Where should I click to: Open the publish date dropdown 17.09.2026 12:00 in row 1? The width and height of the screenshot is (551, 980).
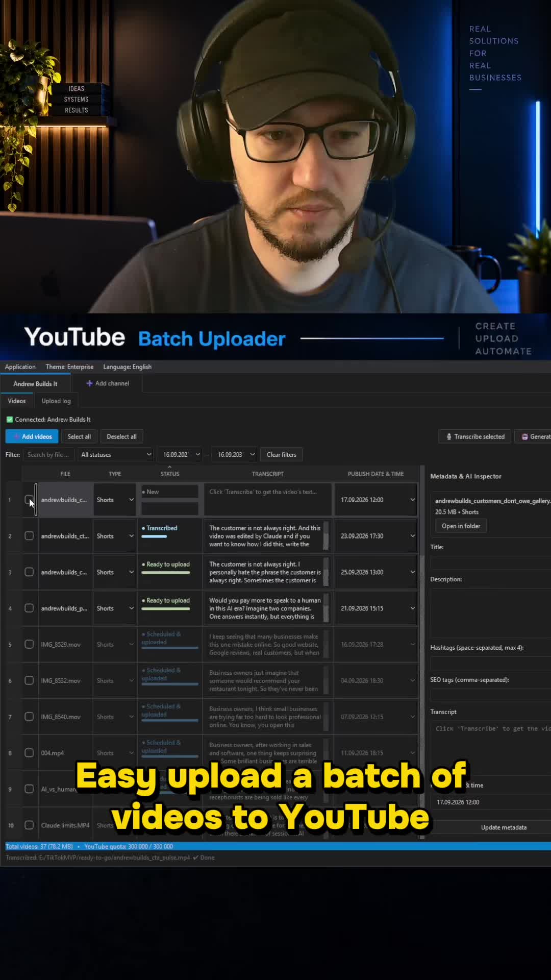[377, 500]
